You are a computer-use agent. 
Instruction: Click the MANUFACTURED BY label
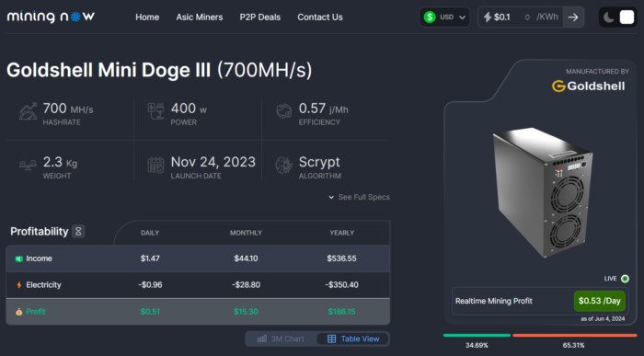[x=597, y=72]
